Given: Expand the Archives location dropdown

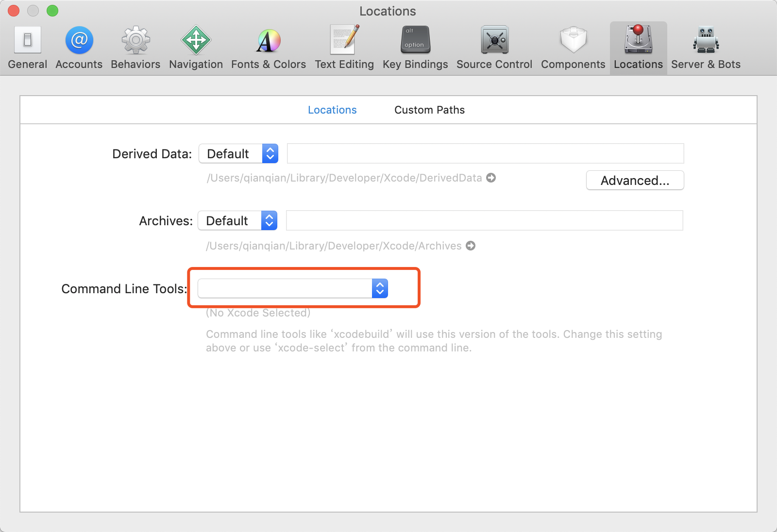Looking at the screenshot, I should (x=237, y=221).
